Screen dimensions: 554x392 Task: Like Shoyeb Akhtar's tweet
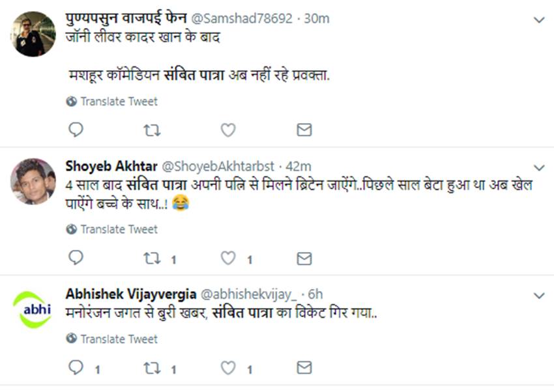pos(227,259)
